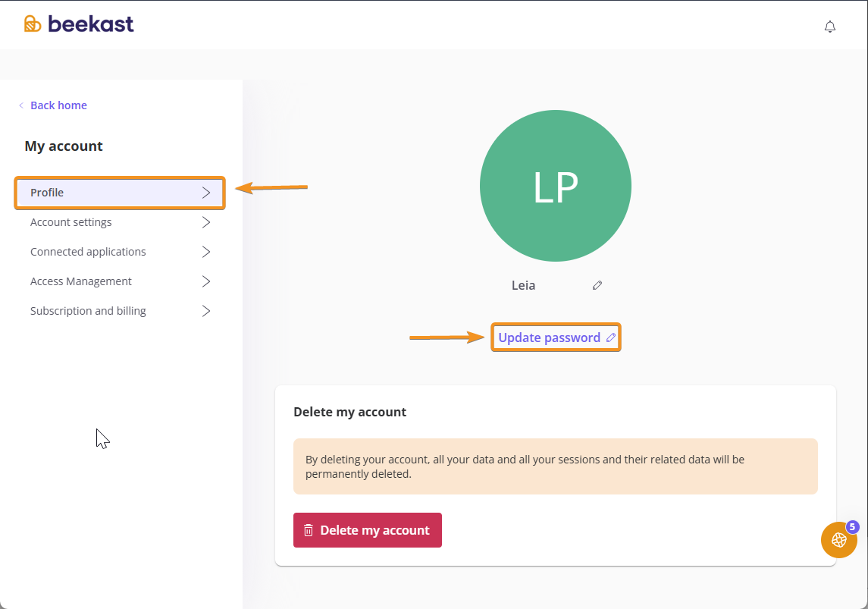This screenshot has width=868, height=609.
Task: Click the pencil icon beside Update password
Action: click(611, 337)
